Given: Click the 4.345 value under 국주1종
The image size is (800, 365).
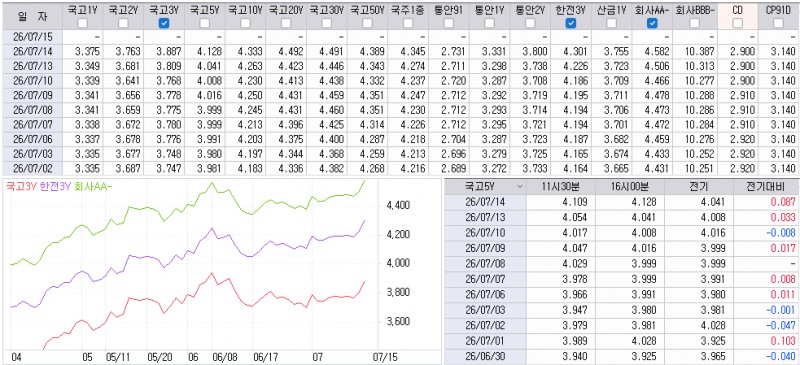Looking at the screenshot, I should click(x=414, y=52).
